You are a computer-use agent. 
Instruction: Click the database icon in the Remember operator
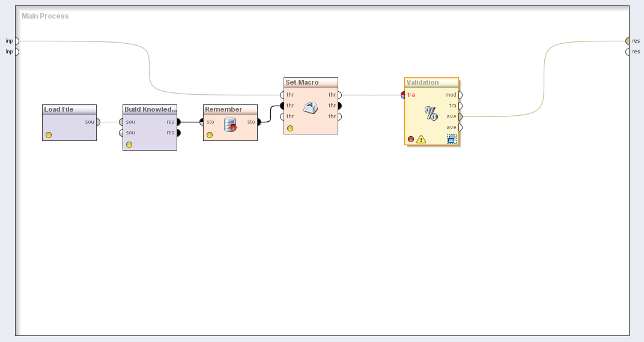pyautogui.click(x=230, y=125)
